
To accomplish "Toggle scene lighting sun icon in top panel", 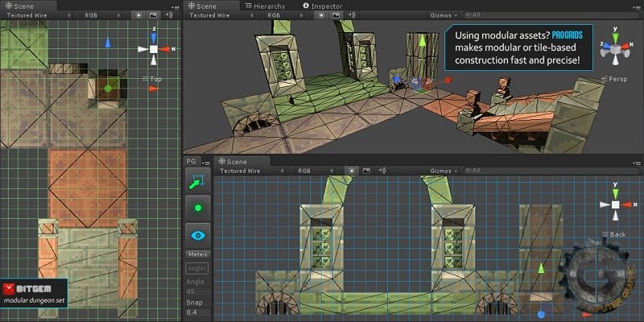I will click(x=321, y=15).
